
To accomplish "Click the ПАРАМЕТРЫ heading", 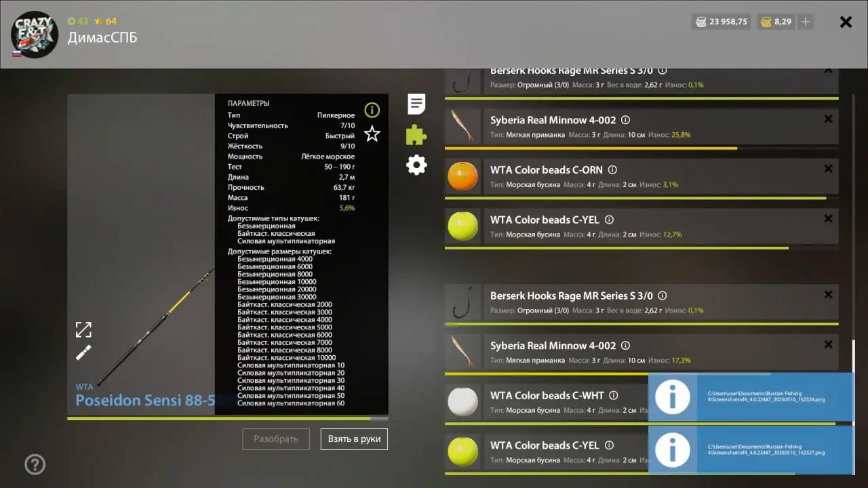I will pos(248,103).
